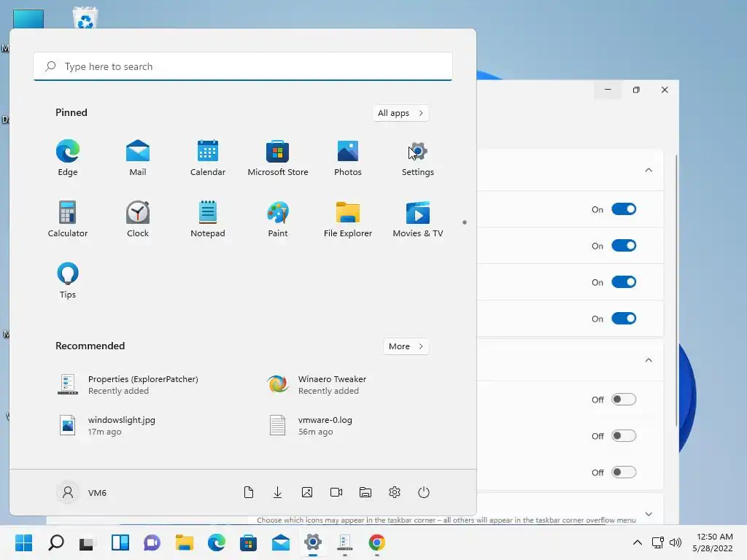Open ExplorerPatcher Properties icon on the taskbar
Screen dimensions: 747x560
pos(344,542)
